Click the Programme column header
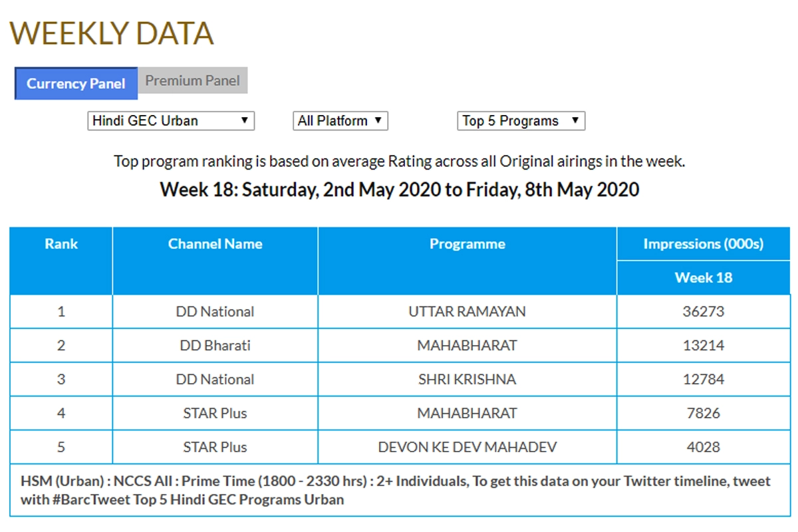This screenshot has width=798, height=532. [467, 244]
